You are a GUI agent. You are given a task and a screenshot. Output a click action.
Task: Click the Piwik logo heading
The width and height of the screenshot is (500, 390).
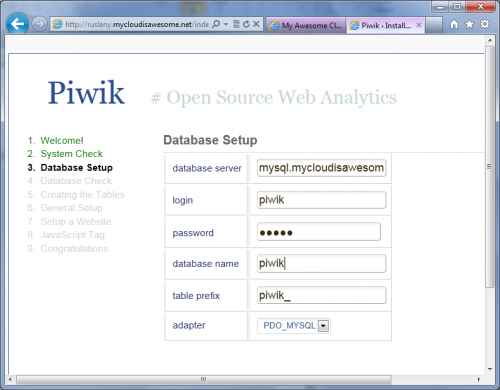[x=86, y=93]
